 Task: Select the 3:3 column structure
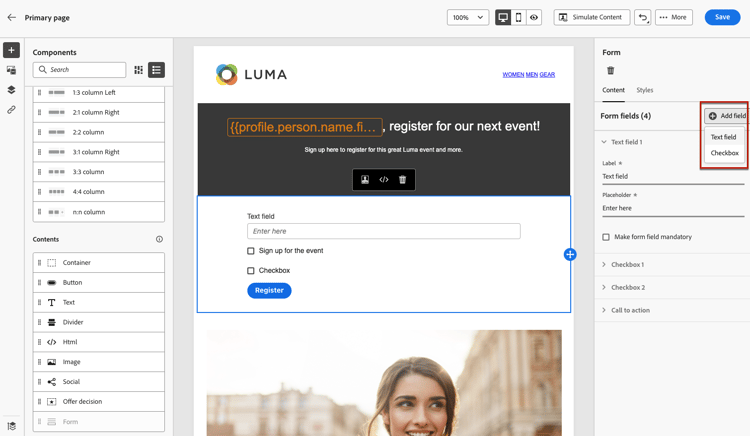point(99,172)
